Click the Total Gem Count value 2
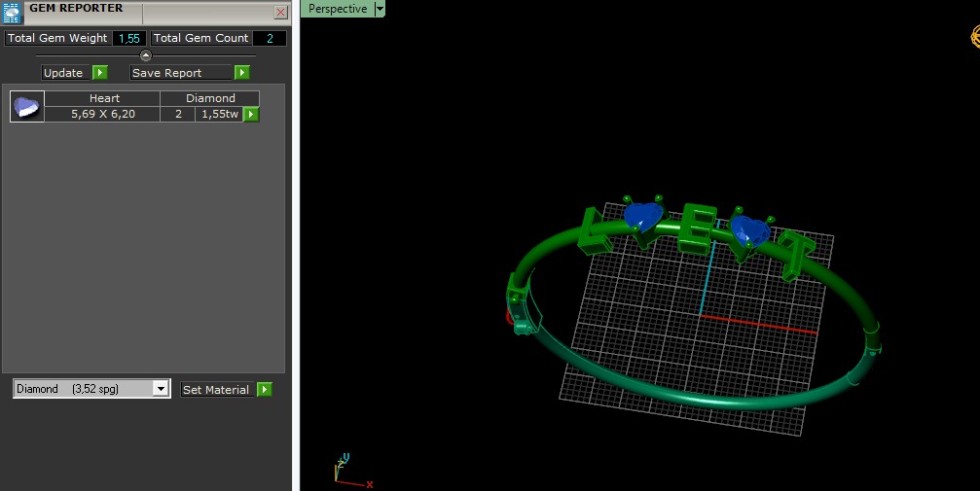980x491 pixels. coord(270,38)
